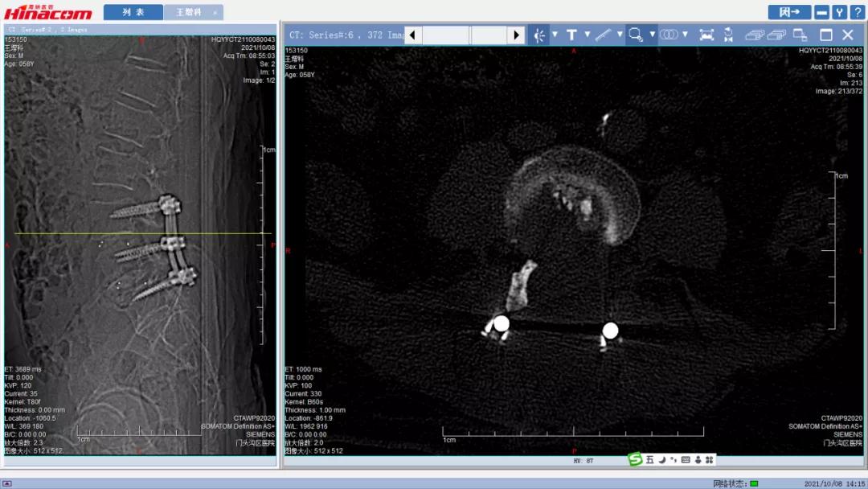This screenshot has height=489, width=868.
Task: Click the 'Location: -861.9' text
Action: click(x=309, y=418)
